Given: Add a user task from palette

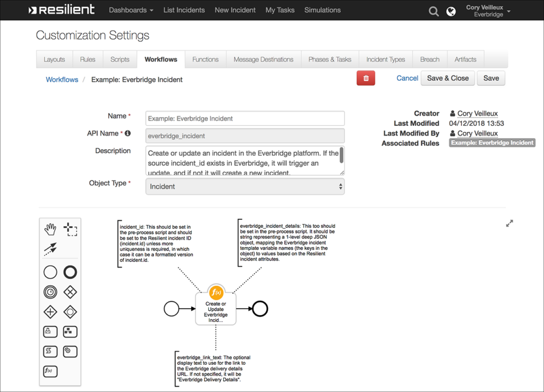Looking at the screenshot, I should pyautogui.click(x=50, y=331).
